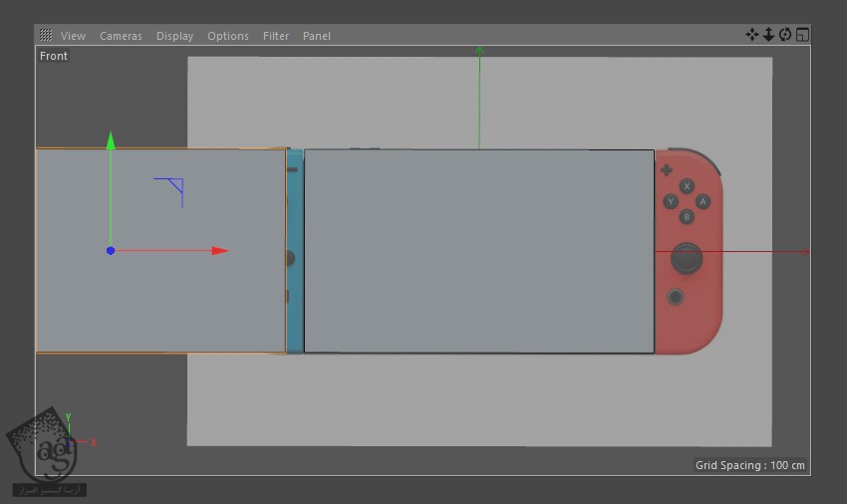Open the Panel menu

[x=317, y=36]
